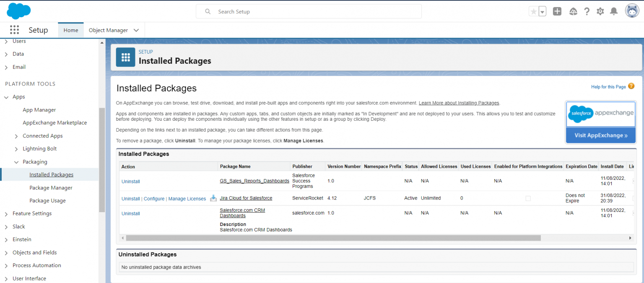This screenshot has width=644, height=283.
Task: Select Package Manager in the sidebar
Action: (x=51, y=188)
